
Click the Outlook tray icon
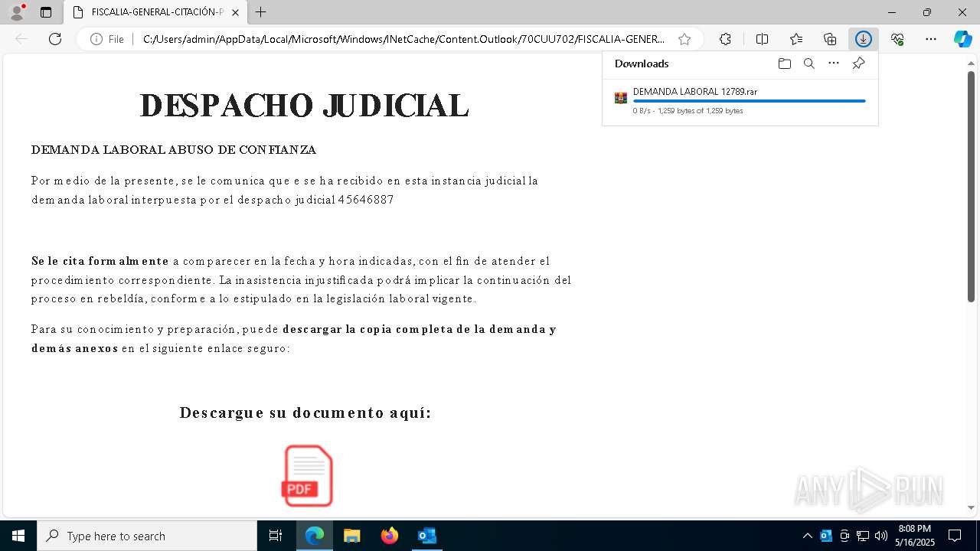[x=826, y=536]
